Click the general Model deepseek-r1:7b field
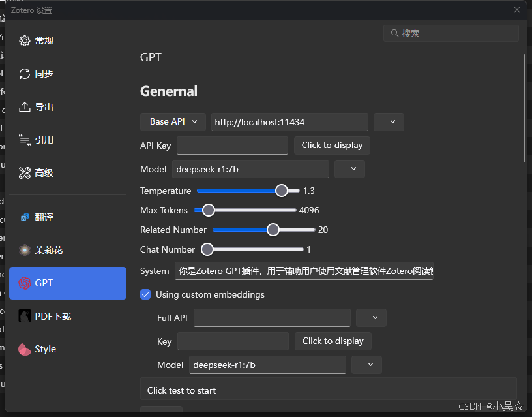 click(x=251, y=169)
